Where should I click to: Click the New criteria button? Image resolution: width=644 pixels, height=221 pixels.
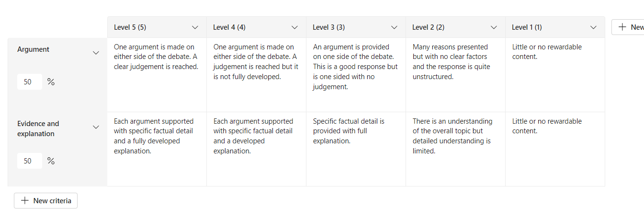coord(45,200)
